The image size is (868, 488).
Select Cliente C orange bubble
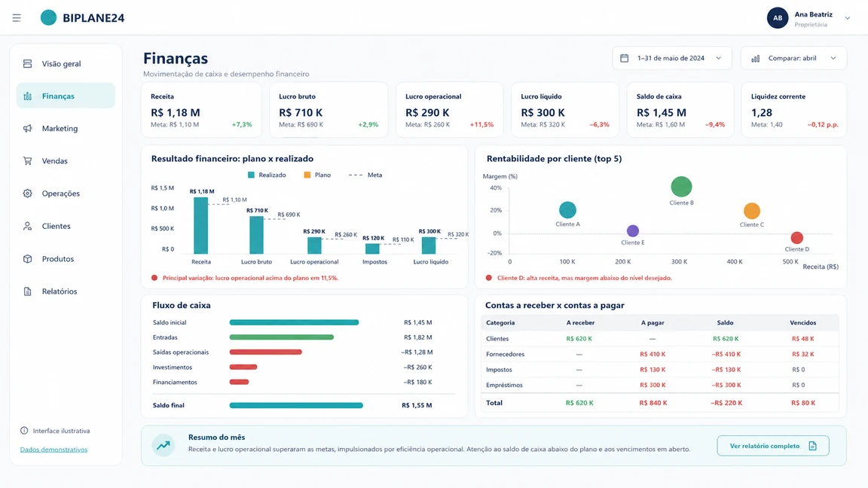[x=752, y=211]
